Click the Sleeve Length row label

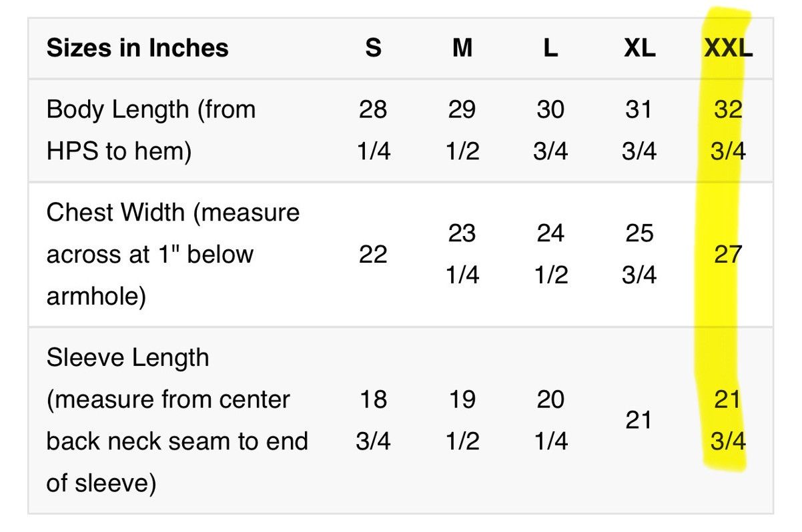click(177, 420)
